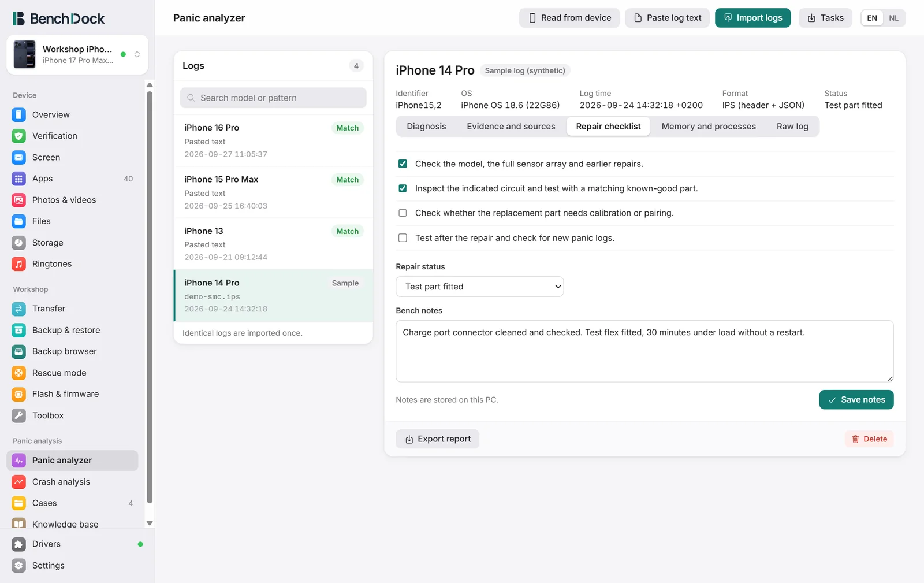This screenshot has width=924, height=583.
Task: Click the Match badge on iPhone 13
Action: point(348,231)
